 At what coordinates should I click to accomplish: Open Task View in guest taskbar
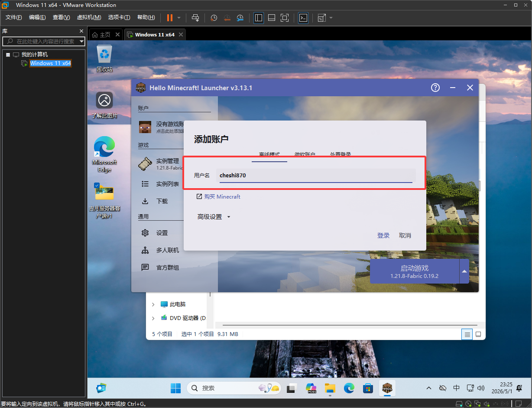[x=292, y=388]
